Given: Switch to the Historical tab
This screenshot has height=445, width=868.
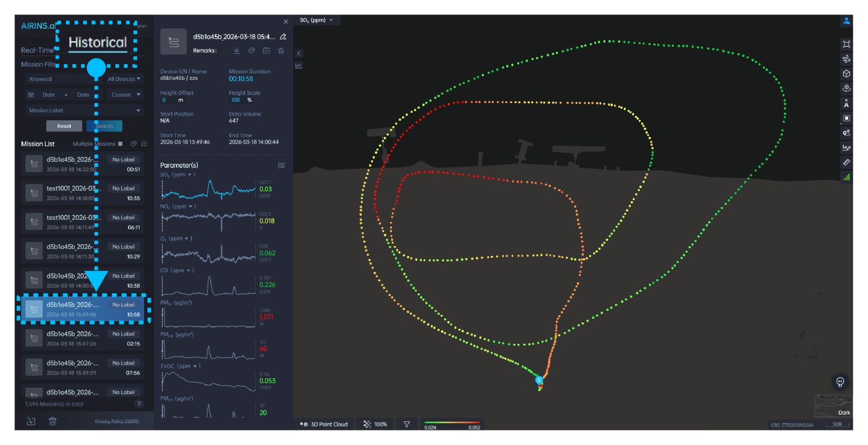Looking at the screenshot, I should [x=97, y=42].
